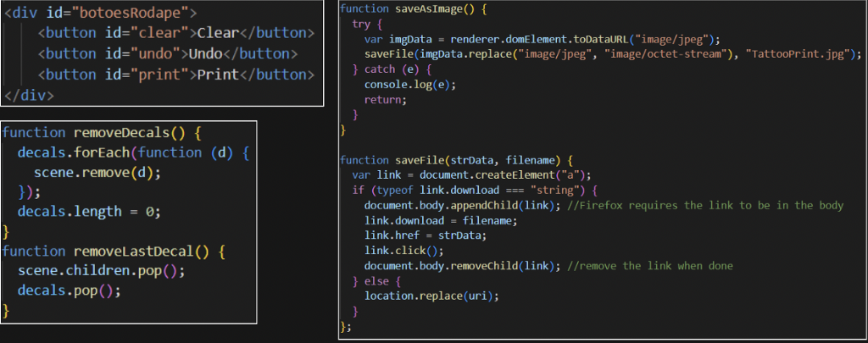Viewport: 868px width, 343px height.
Task: Select the link.click(); statement
Action: [404, 251]
